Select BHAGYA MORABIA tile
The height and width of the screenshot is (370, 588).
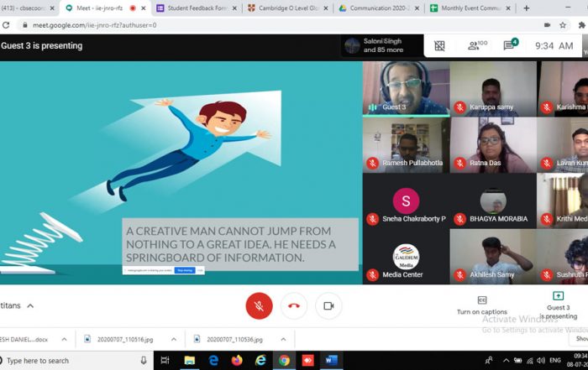493,201
